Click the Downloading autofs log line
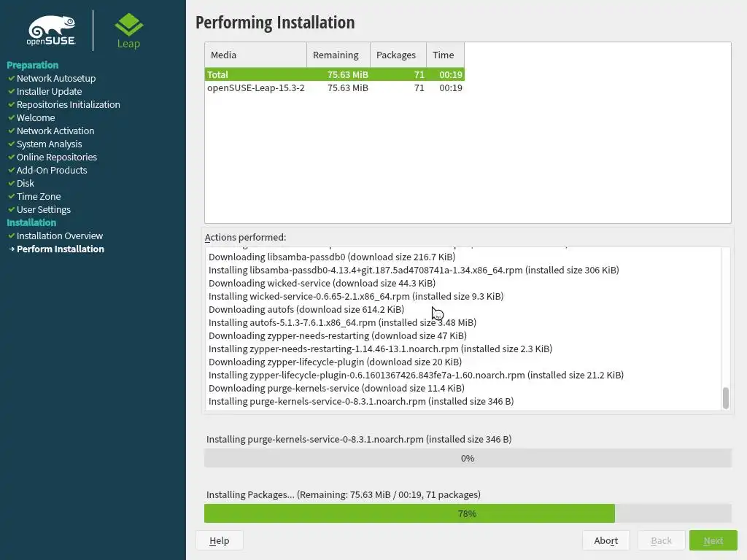This screenshot has width=747, height=560. click(306, 309)
